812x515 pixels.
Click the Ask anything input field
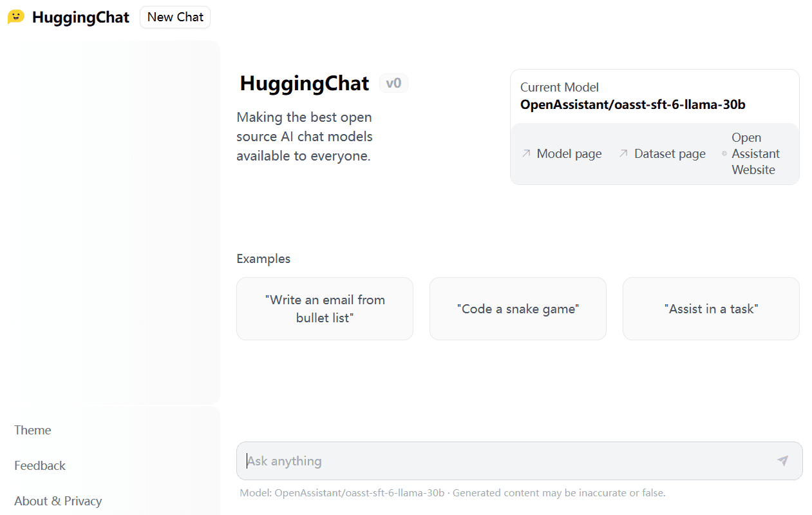451,461
